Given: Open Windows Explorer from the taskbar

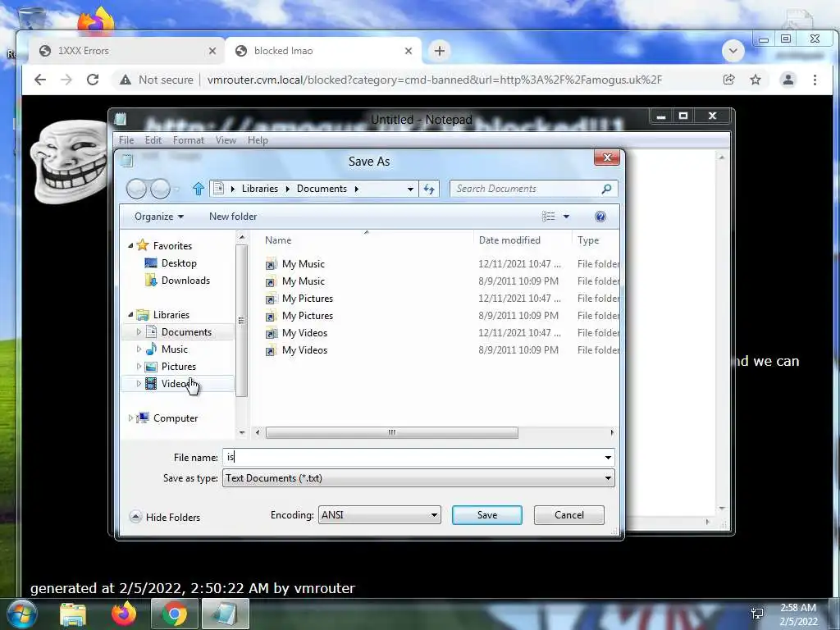Looking at the screenshot, I should [73, 614].
